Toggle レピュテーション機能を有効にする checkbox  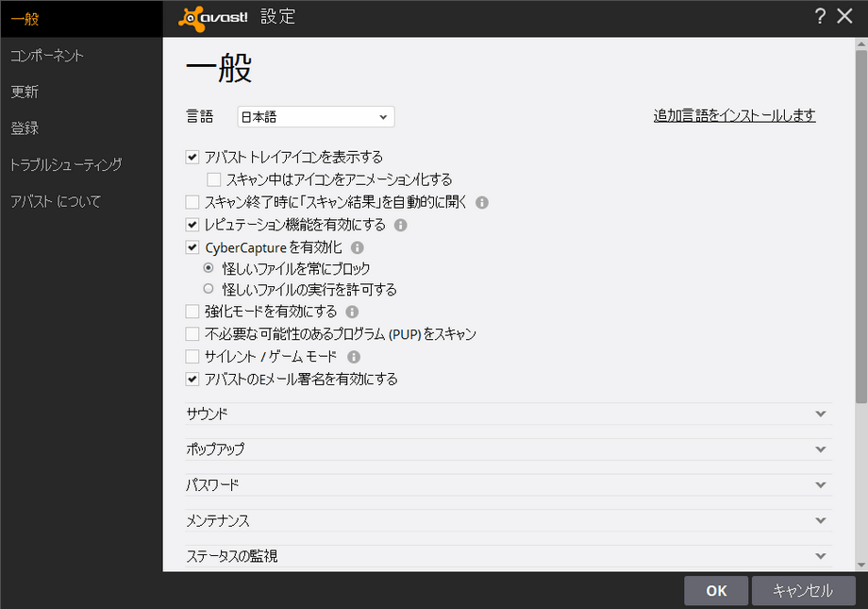pyautogui.click(x=192, y=225)
